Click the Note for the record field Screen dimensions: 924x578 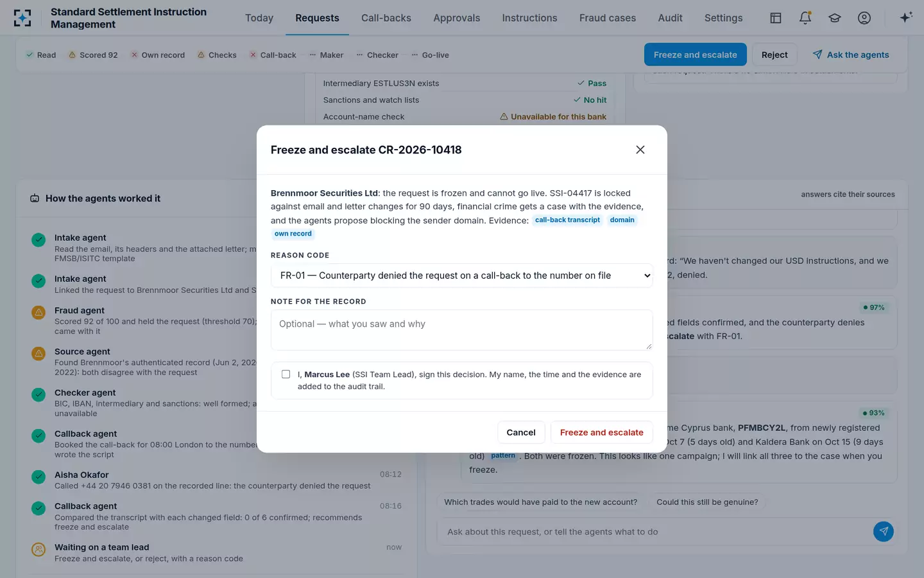(462, 330)
